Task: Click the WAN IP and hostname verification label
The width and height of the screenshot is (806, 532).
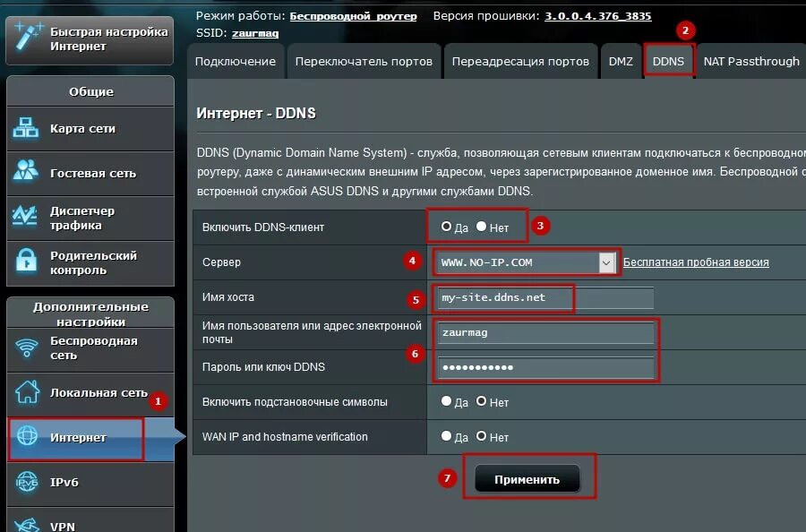Action: (x=285, y=437)
